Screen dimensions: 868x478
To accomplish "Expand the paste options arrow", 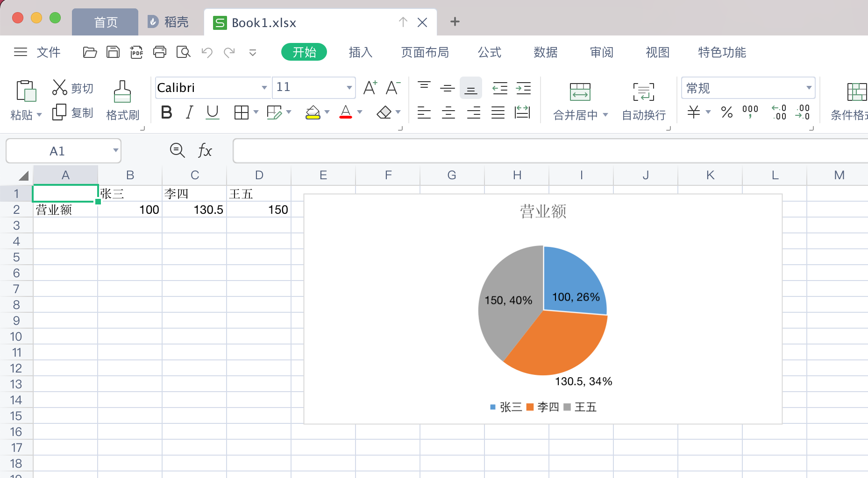I will (39, 114).
